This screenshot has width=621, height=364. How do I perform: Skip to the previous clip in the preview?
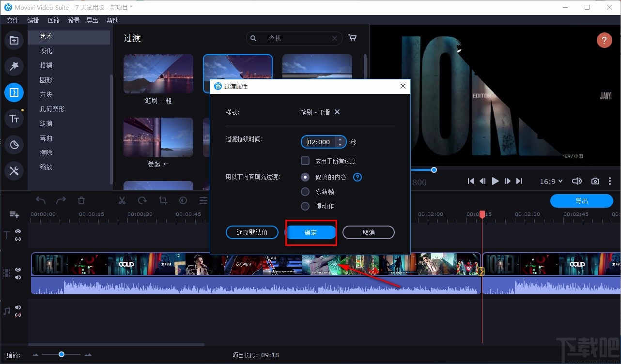click(470, 181)
